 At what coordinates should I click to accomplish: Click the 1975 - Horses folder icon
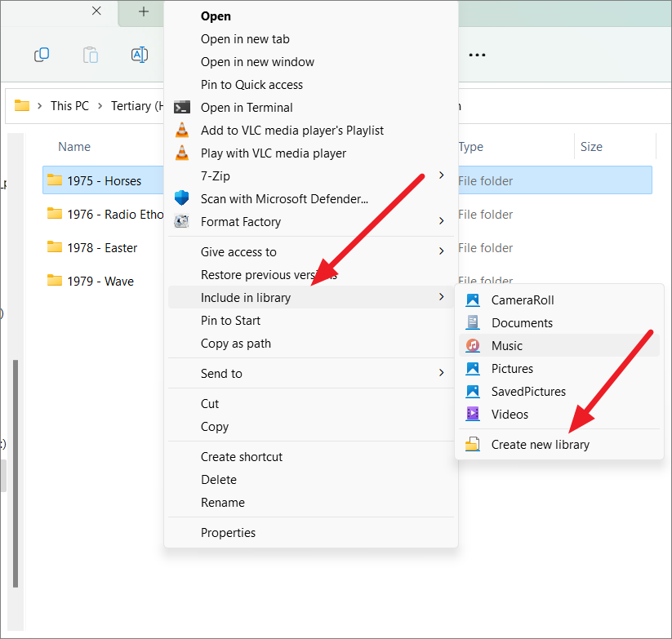point(55,180)
